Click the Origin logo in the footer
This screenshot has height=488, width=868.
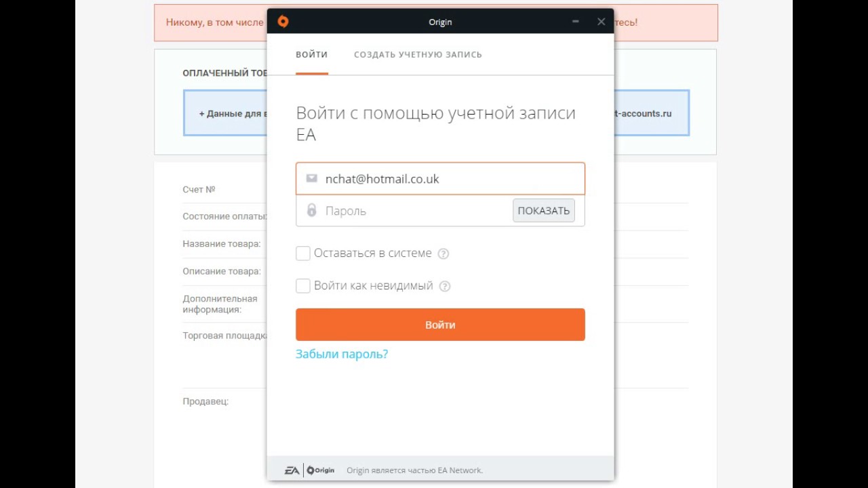click(321, 470)
